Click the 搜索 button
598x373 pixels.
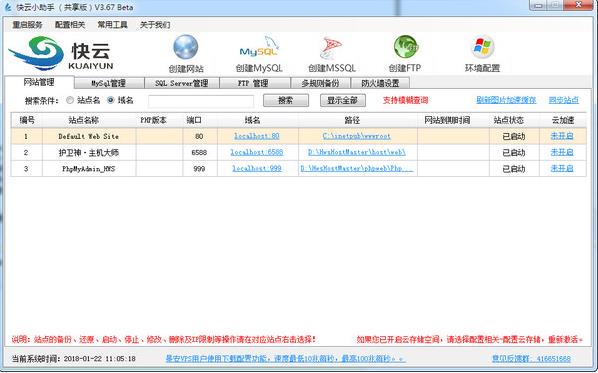286,100
